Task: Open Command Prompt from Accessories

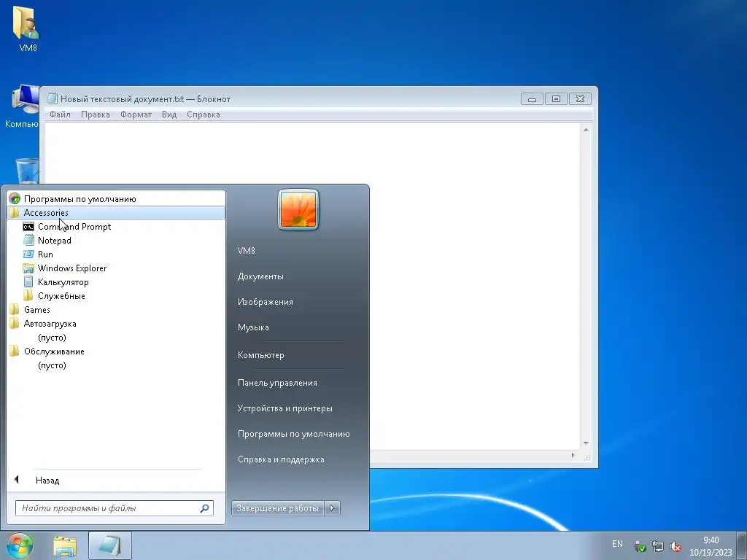Action: pyautogui.click(x=67, y=227)
